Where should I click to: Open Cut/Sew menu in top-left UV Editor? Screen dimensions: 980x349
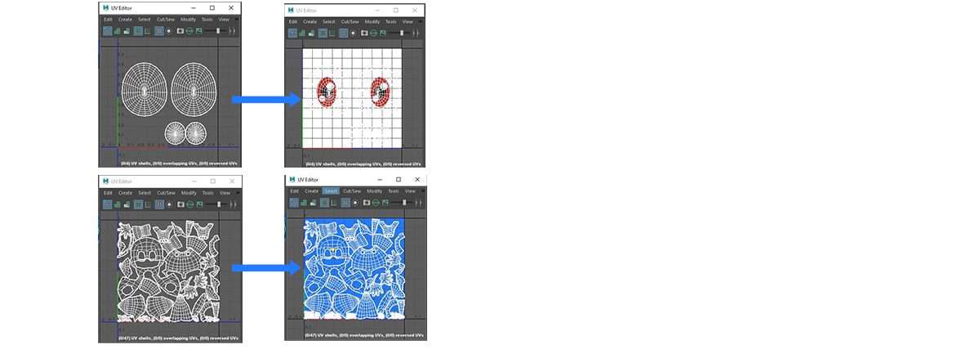166,20
